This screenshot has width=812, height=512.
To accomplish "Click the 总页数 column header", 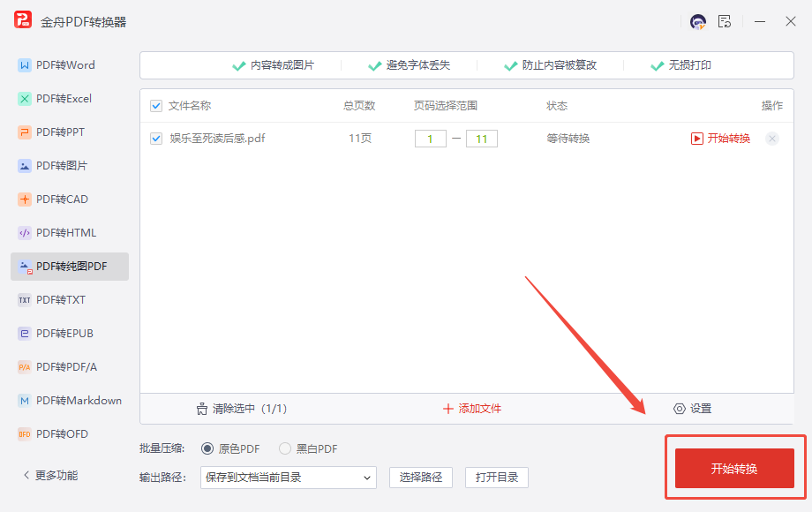I will point(359,106).
